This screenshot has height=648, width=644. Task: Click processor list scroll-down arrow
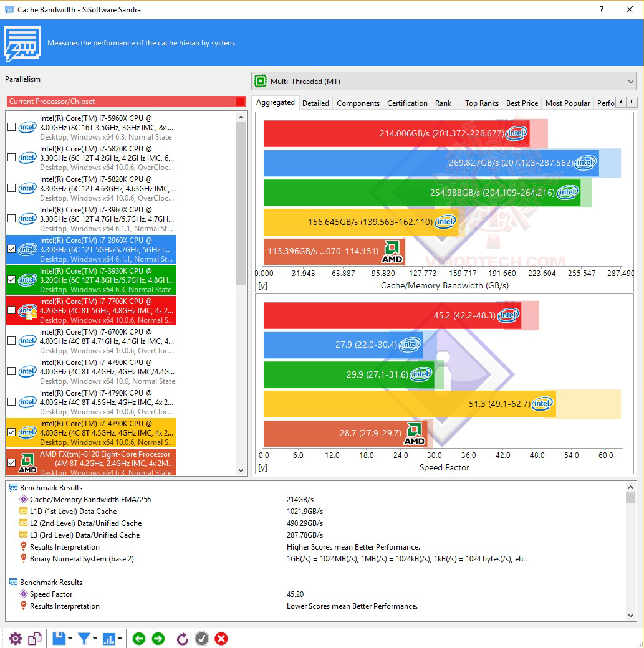pos(241,470)
